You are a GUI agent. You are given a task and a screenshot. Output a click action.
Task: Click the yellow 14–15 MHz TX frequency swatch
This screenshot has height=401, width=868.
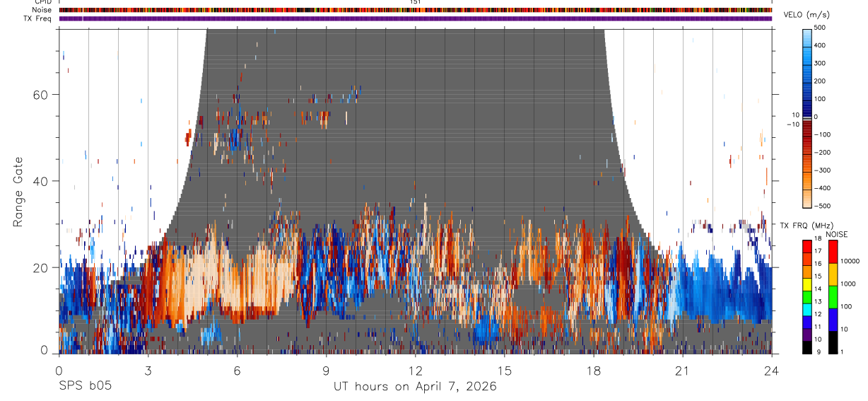pyautogui.click(x=807, y=284)
